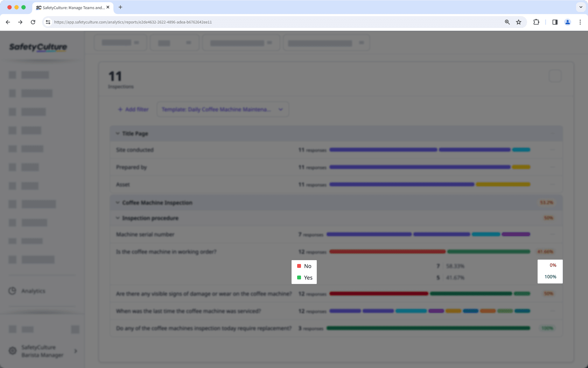588x368 pixels.
Task: Toggle the Yes legend item
Action: coord(304,277)
